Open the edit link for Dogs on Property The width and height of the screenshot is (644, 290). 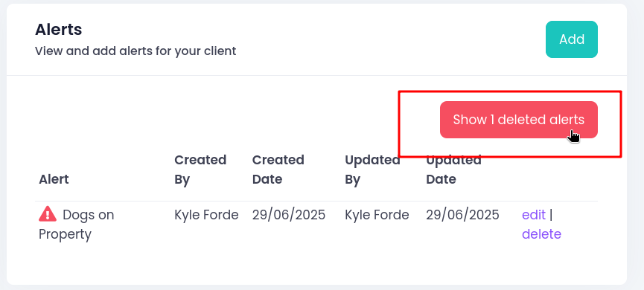(534, 215)
